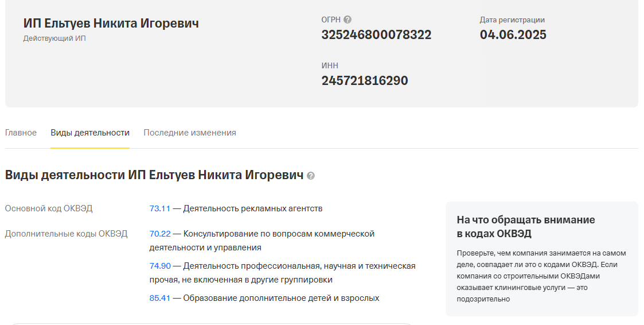The height and width of the screenshot is (325, 644).
Task: Click the Образование дополнительное детей и взрослых text
Action: (x=281, y=298)
